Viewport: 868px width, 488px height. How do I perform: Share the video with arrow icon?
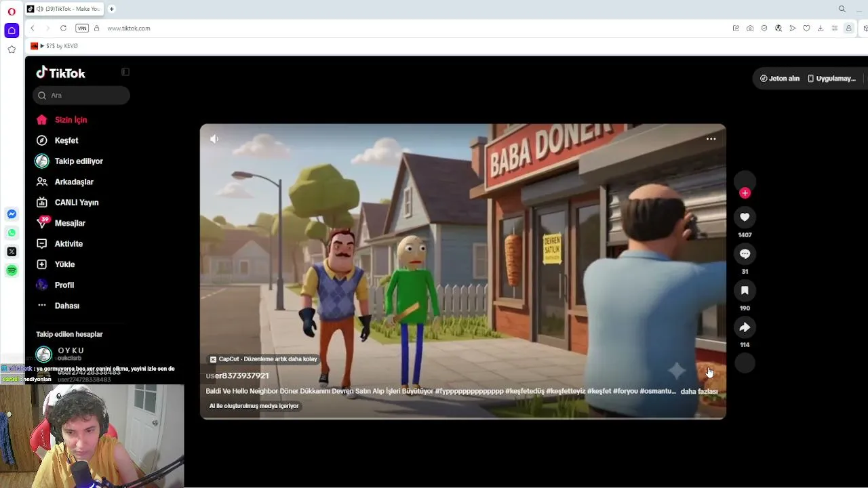tap(745, 327)
